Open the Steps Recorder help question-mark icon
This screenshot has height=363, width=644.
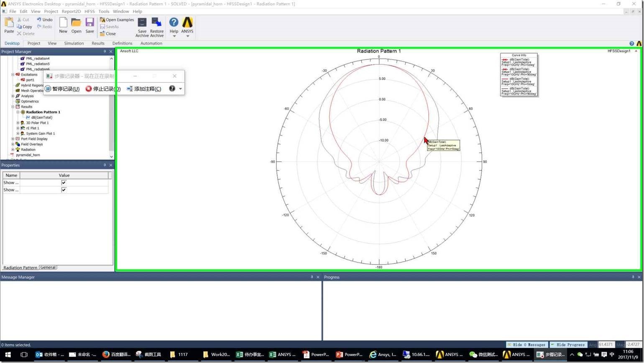click(x=172, y=89)
